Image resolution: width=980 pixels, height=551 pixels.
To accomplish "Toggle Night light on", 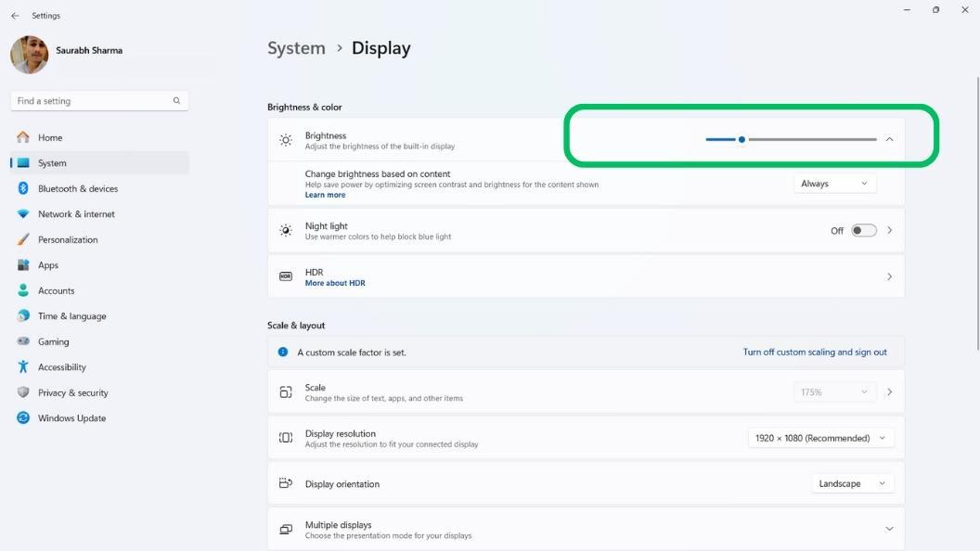I will [863, 229].
